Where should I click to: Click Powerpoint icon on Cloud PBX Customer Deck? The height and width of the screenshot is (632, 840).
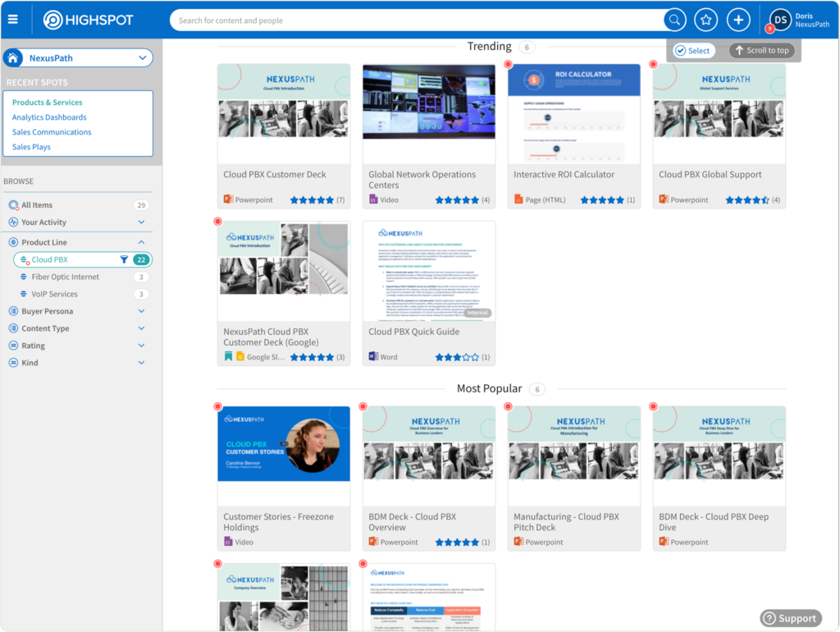coord(228,199)
